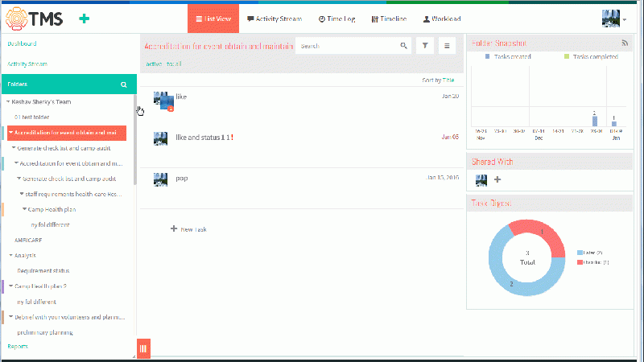The width and height of the screenshot is (644, 362).
Task: Click the RSS feed icon in Folder Snapshot
Action: (x=625, y=43)
